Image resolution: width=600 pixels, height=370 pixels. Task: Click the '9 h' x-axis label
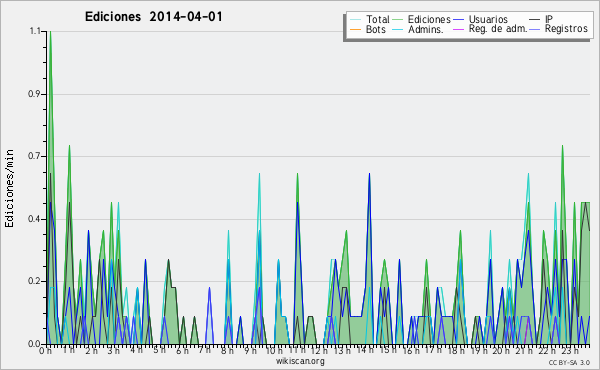pyautogui.click(x=250, y=351)
